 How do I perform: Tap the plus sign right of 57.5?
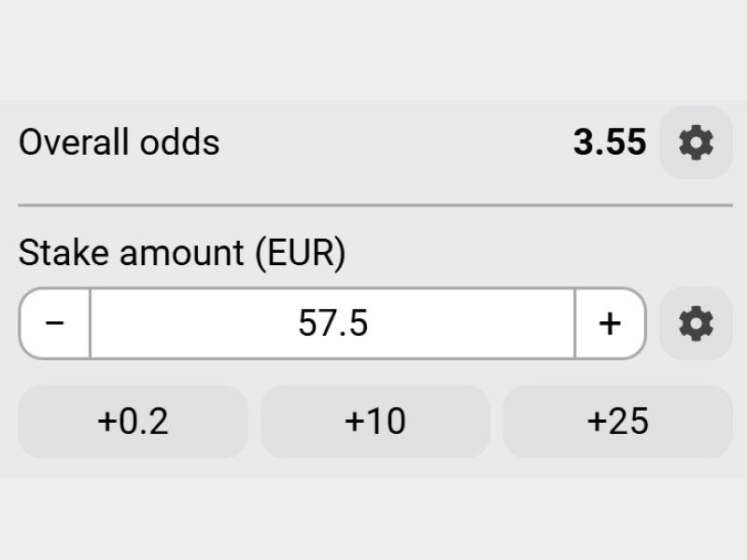(610, 323)
